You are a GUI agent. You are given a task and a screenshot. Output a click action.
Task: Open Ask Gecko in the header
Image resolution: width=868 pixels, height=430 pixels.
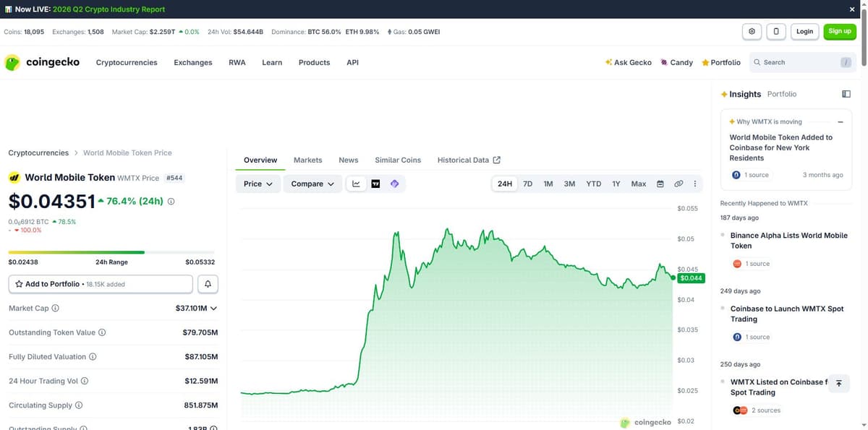tap(629, 63)
